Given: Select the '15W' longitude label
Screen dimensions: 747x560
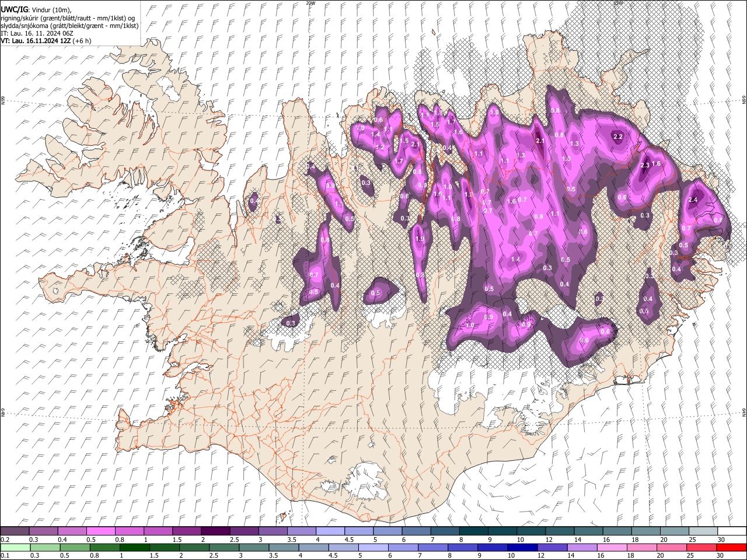Looking at the screenshot, I should (x=618, y=3).
